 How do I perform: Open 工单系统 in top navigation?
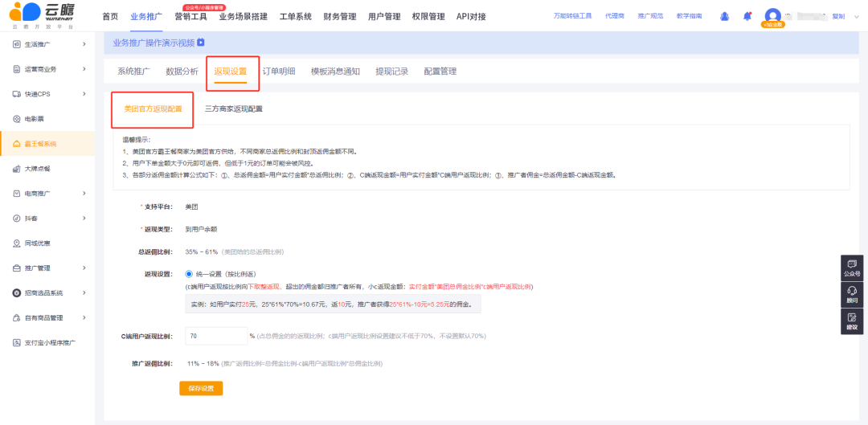coord(296,17)
